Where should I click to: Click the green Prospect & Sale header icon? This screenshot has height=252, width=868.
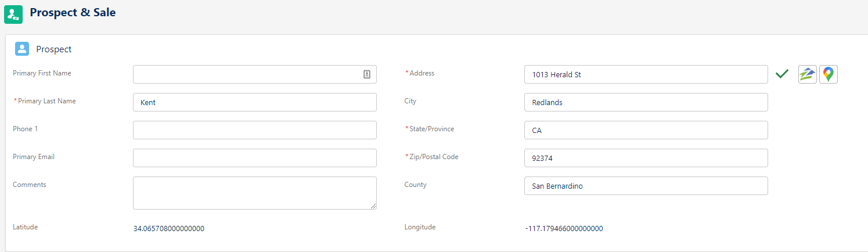coord(13,14)
